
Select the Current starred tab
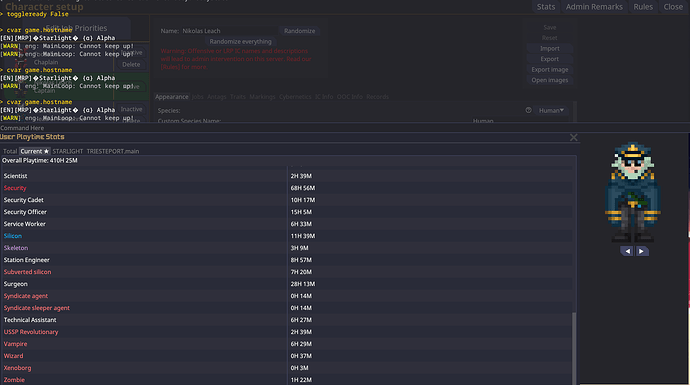34,151
